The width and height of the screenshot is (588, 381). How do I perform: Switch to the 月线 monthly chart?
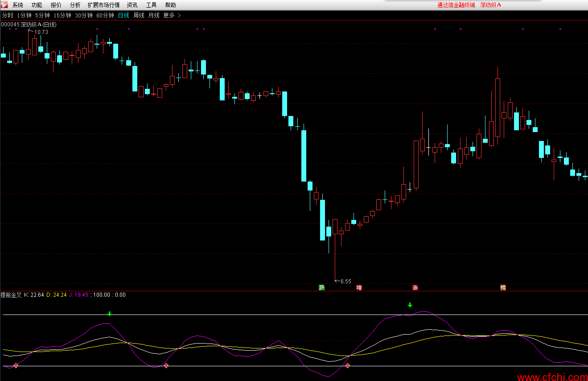[154, 16]
